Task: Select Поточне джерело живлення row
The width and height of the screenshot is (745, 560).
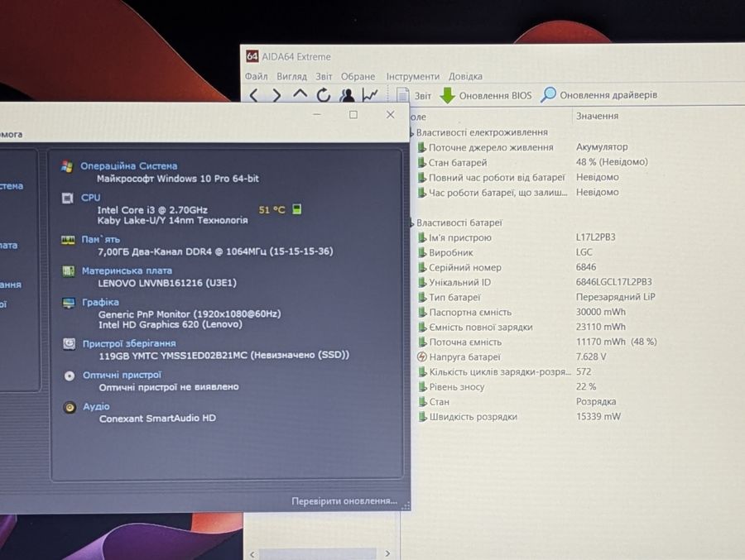Action: (x=522, y=147)
